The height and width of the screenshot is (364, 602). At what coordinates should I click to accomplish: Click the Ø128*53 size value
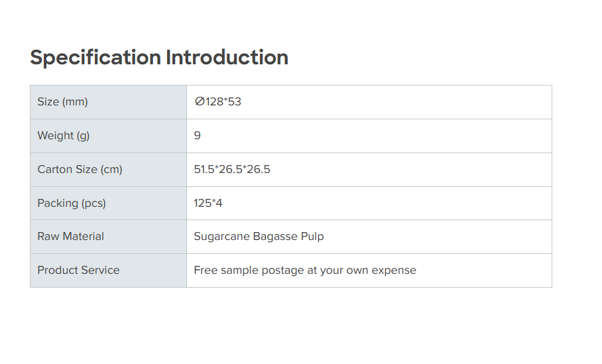[218, 102]
